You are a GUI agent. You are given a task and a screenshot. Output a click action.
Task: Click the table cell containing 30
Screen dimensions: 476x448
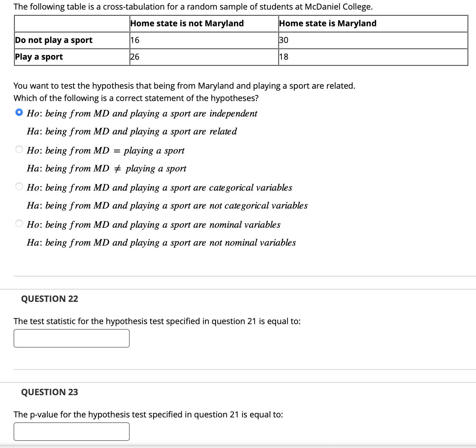(x=283, y=40)
